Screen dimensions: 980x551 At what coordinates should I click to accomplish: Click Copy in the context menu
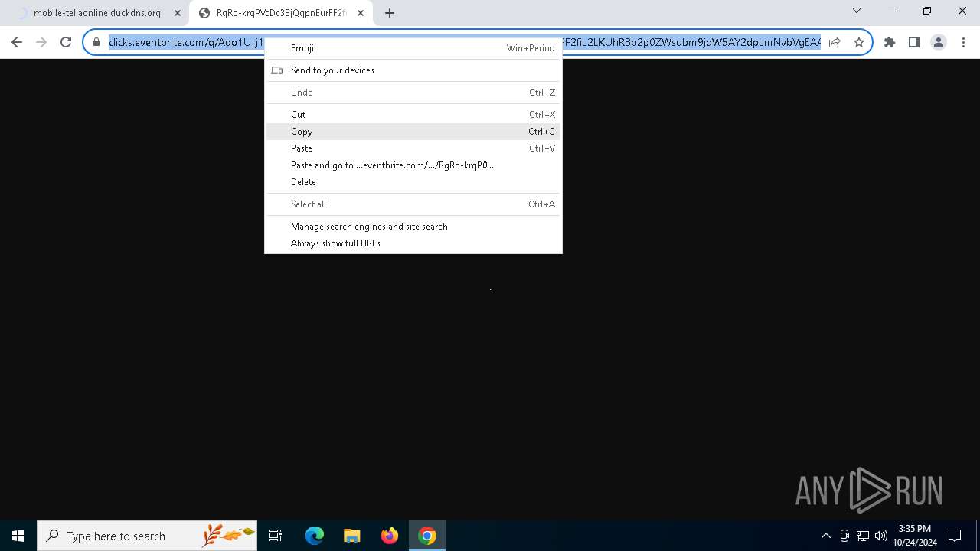point(413,132)
